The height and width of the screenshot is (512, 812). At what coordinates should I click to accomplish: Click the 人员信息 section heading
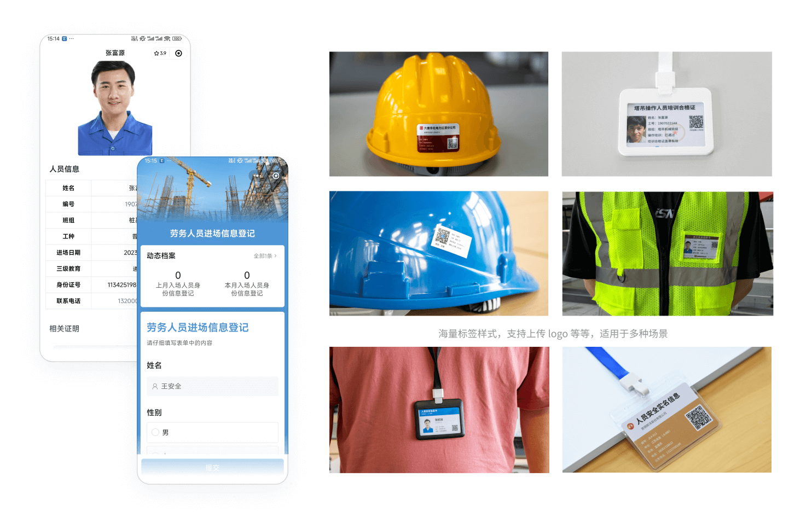tap(65, 169)
